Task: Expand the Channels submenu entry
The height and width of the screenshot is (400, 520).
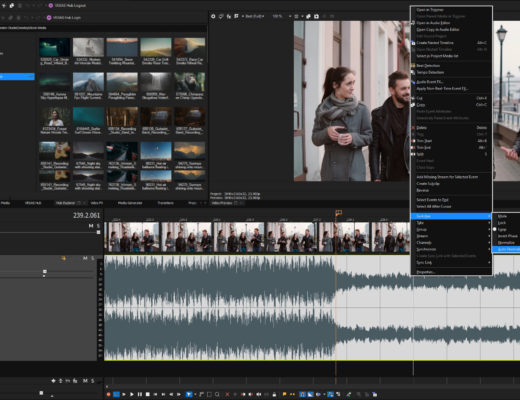Action: [451, 243]
